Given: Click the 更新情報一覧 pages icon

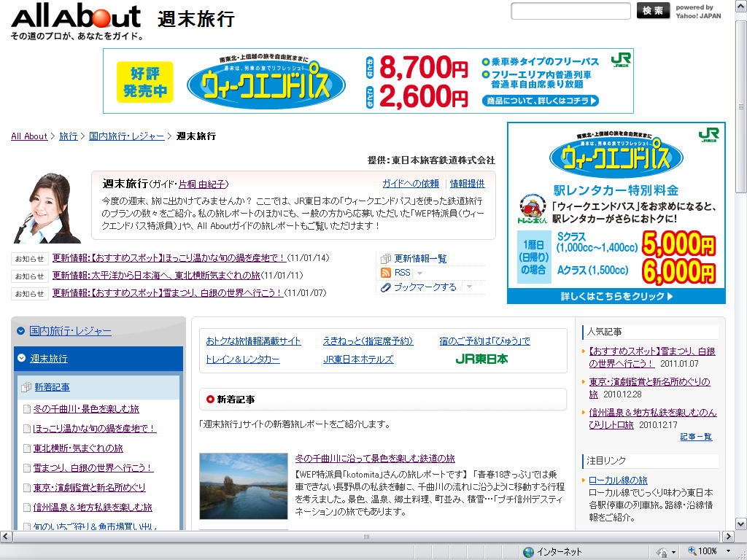Looking at the screenshot, I should point(386,259).
